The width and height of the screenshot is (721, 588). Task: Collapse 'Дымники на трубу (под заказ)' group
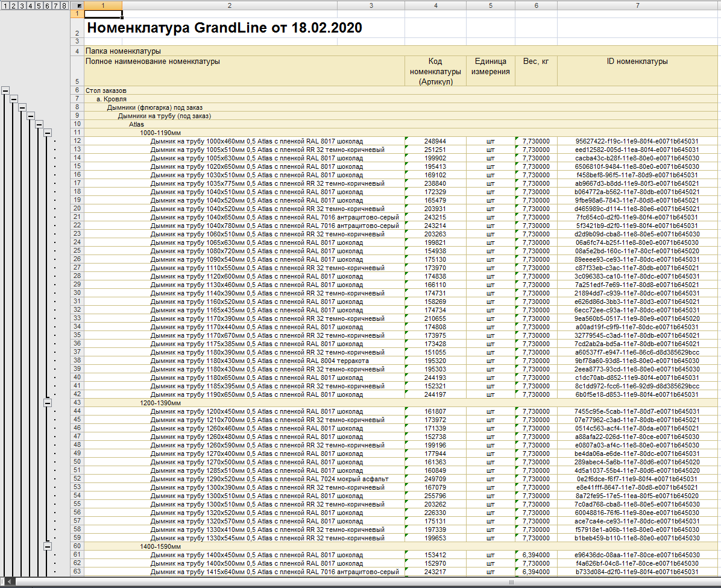coord(30,116)
